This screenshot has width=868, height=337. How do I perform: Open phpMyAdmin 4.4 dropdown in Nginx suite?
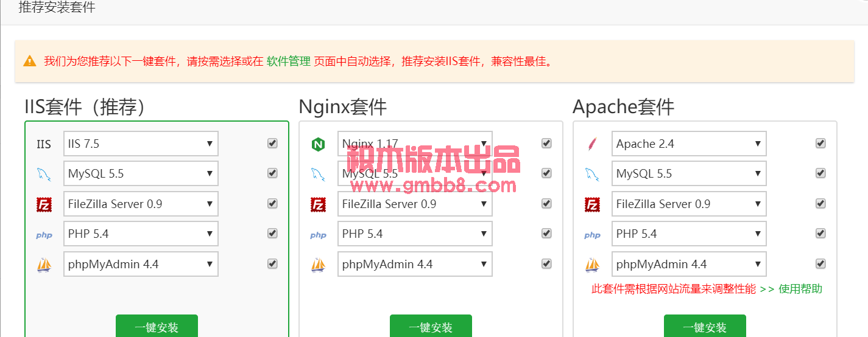[415, 264]
